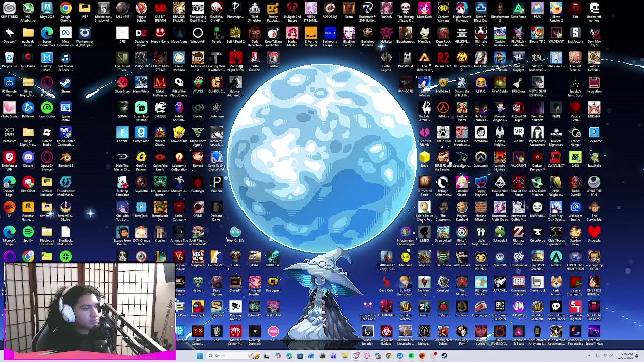Image resolution: width=644 pixels, height=362 pixels.
Task: Click the ROBOBEAT shortcut
Action: (330, 11)
